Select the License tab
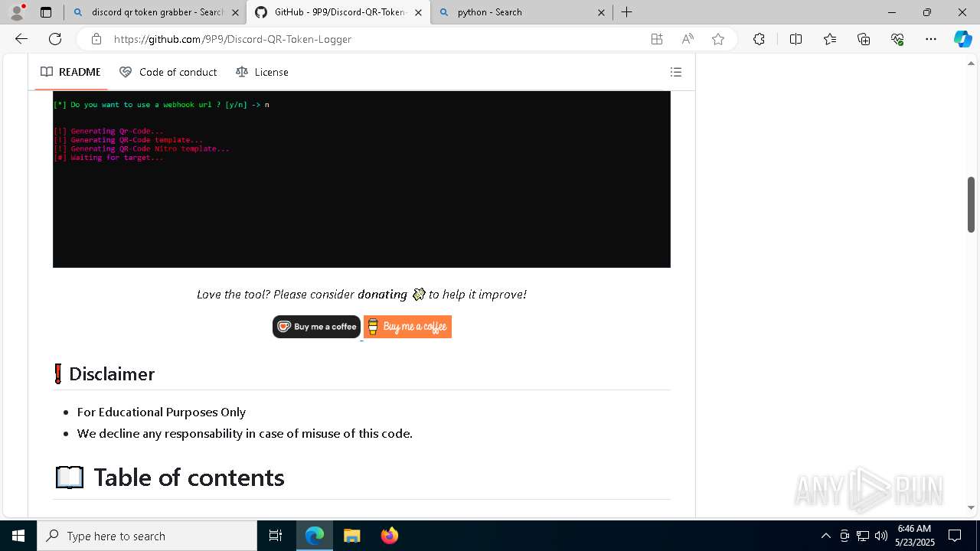 263,72
